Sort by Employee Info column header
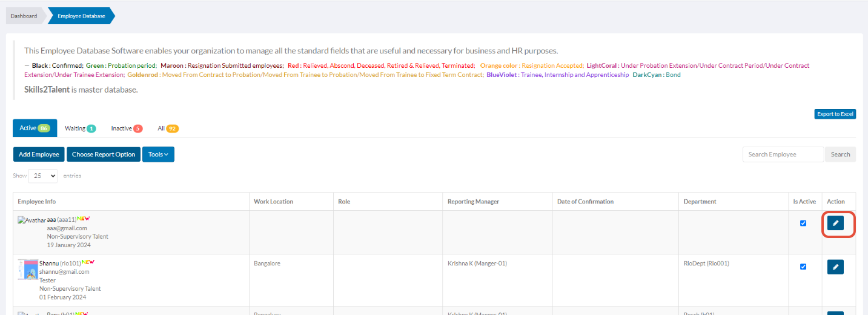Viewport: 868px width, 315px height. [x=131, y=202]
